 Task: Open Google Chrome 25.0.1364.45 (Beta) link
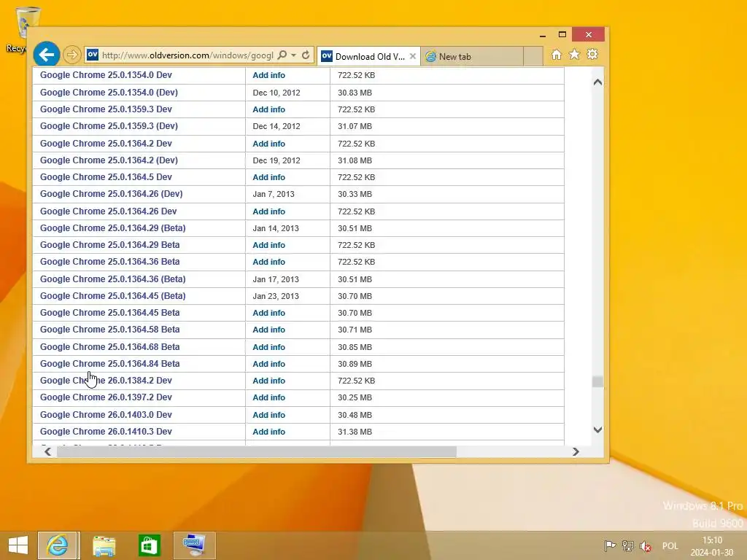[113, 296]
